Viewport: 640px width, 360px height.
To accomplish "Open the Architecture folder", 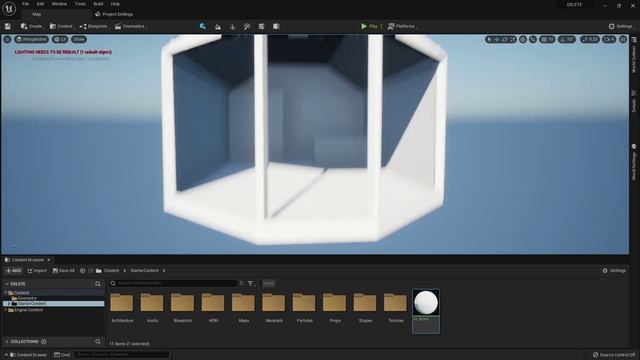I will pos(122,308).
